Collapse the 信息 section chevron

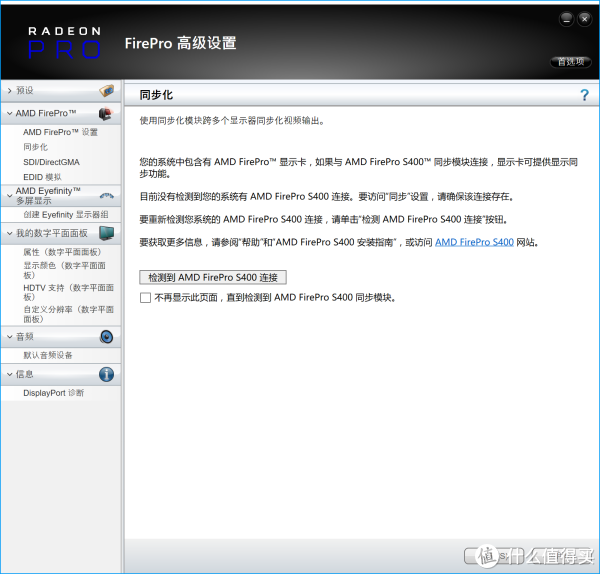tap(10, 374)
